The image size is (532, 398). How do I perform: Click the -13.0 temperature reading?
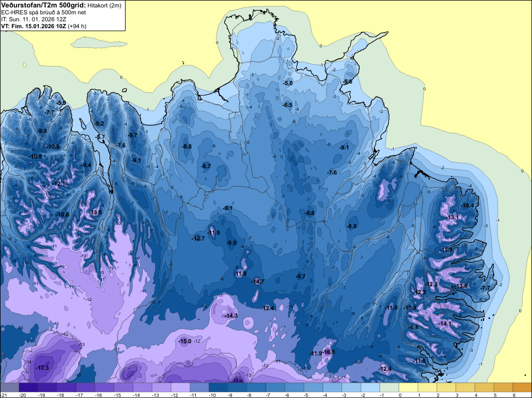click(461, 286)
